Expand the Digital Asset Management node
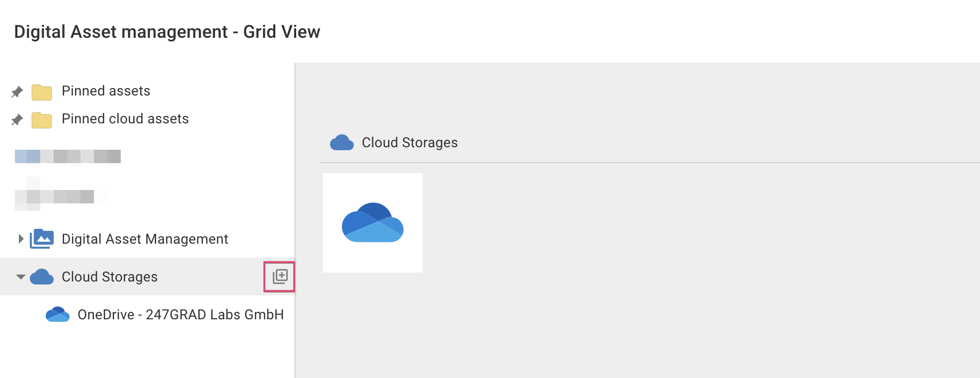The width and height of the screenshot is (980, 378). [20, 239]
